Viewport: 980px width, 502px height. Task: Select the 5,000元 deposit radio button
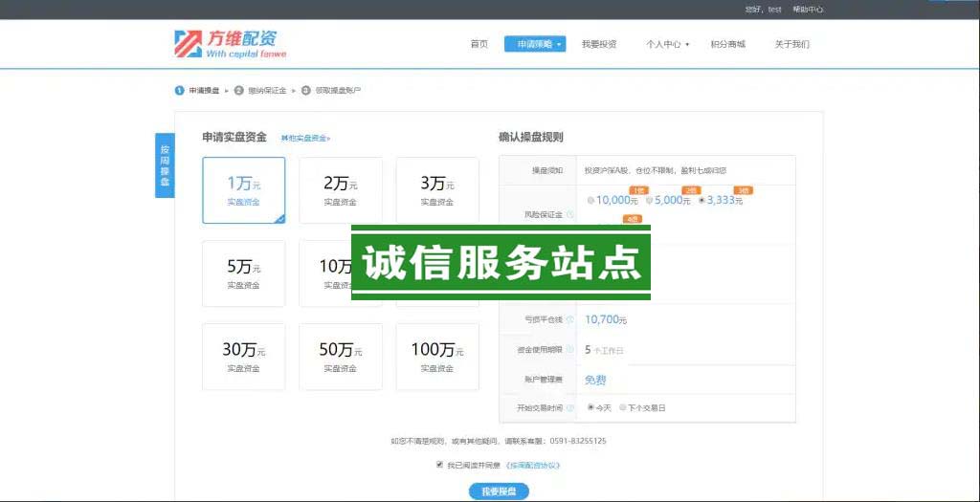coord(649,201)
